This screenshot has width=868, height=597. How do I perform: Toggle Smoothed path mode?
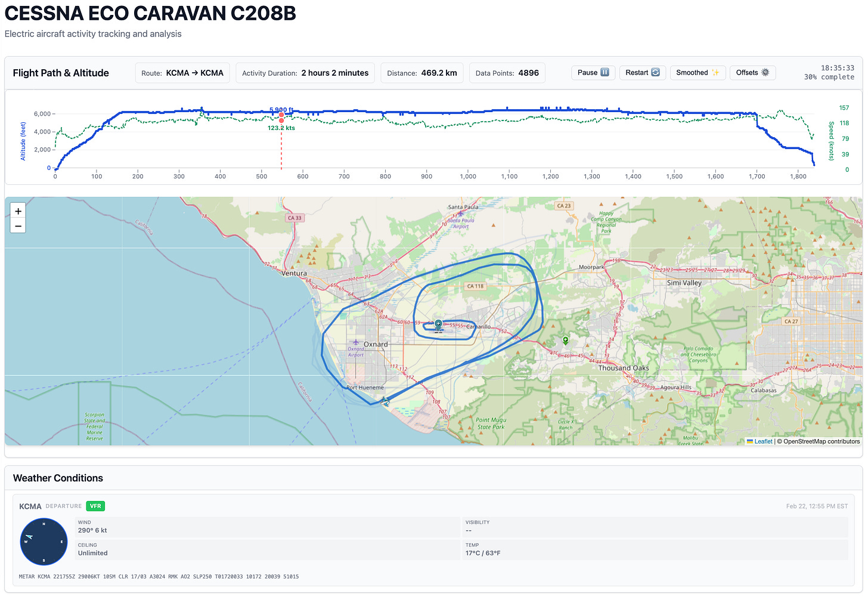(x=697, y=73)
